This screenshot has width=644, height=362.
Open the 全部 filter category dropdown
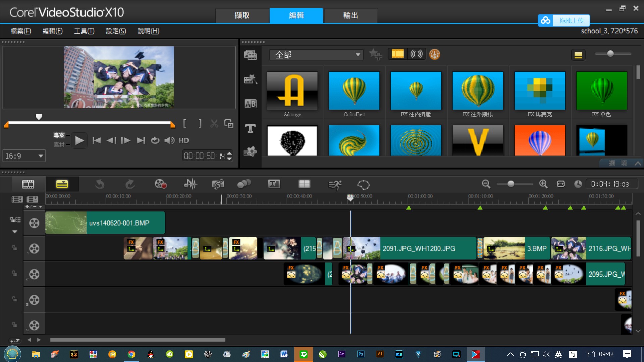(317, 55)
